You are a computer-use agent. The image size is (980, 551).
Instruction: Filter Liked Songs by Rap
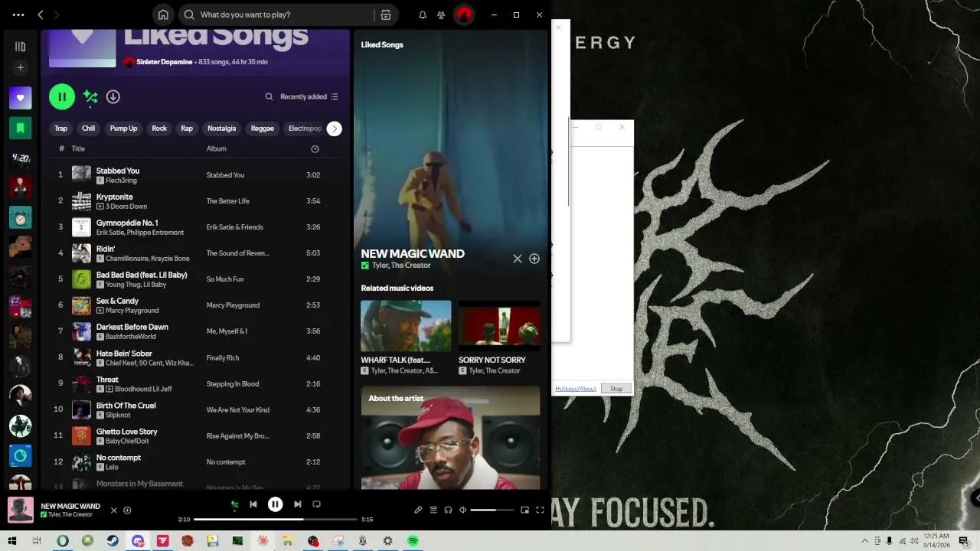click(187, 129)
